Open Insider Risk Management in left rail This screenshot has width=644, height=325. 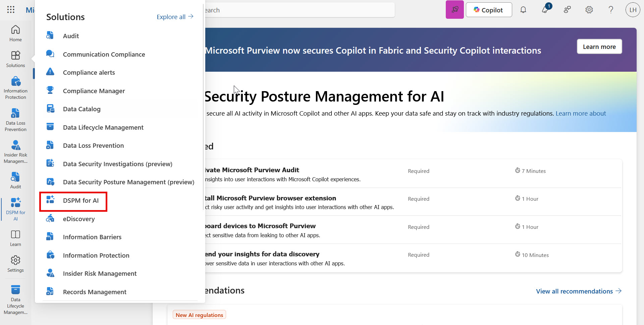[15, 152]
